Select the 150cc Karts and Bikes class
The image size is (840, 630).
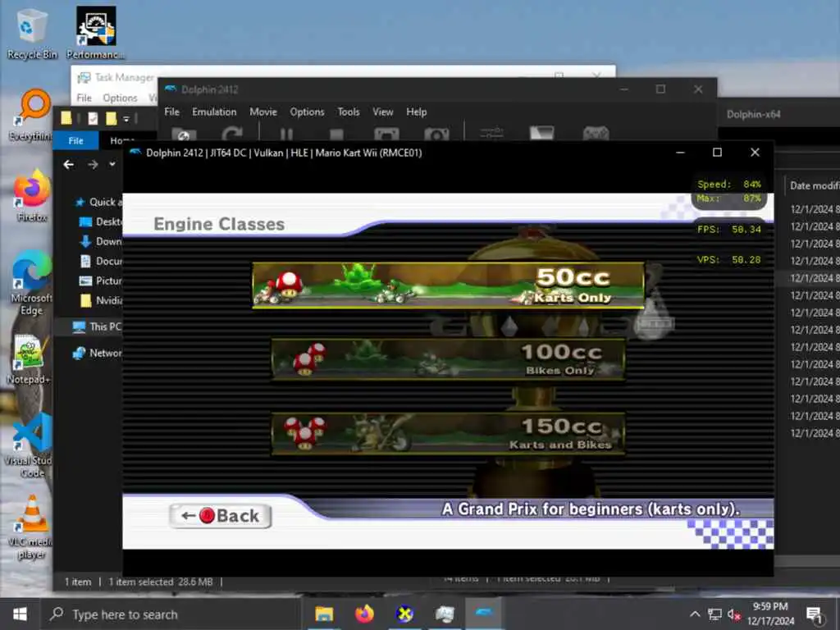[x=448, y=433]
